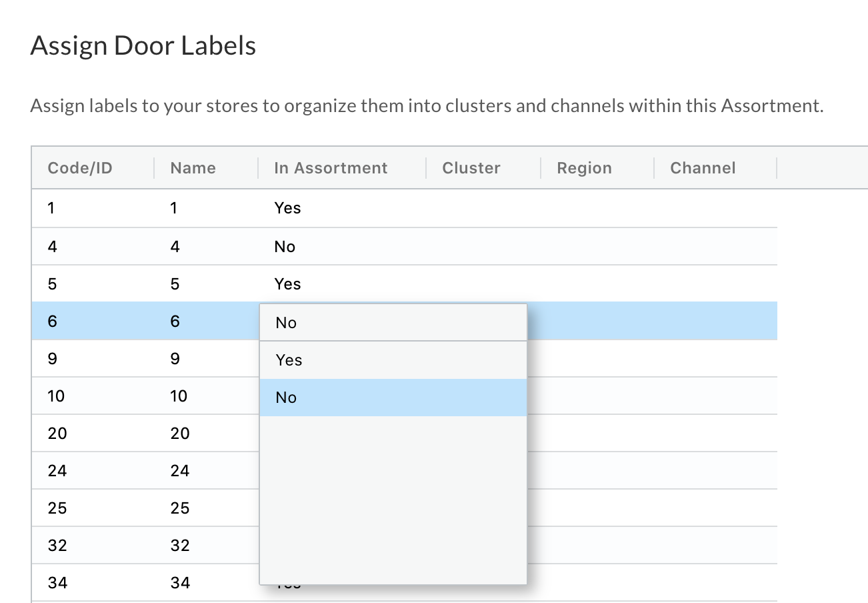
Task: Click the Region column header
Action: point(584,168)
